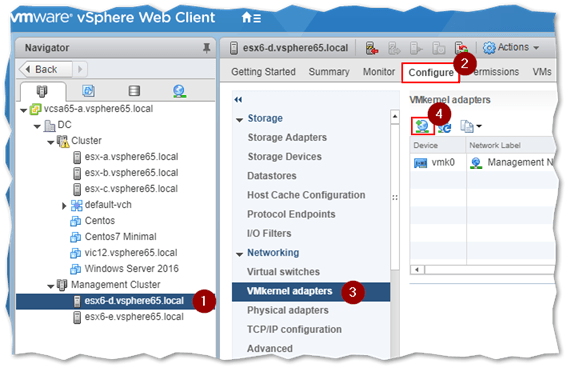
Task: Sort by Device column header
Action: (438, 145)
